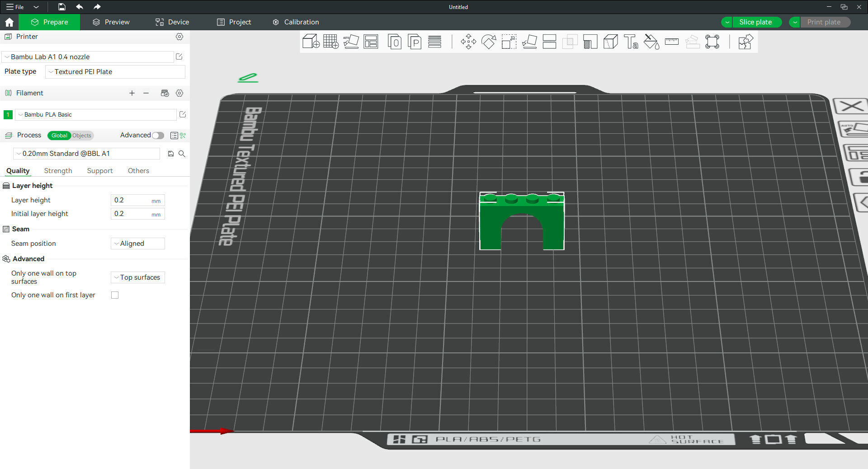Open the Slice plate dropdown arrow
The width and height of the screenshot is (868, 469).
pyautogui.click(x=727, y=22)
